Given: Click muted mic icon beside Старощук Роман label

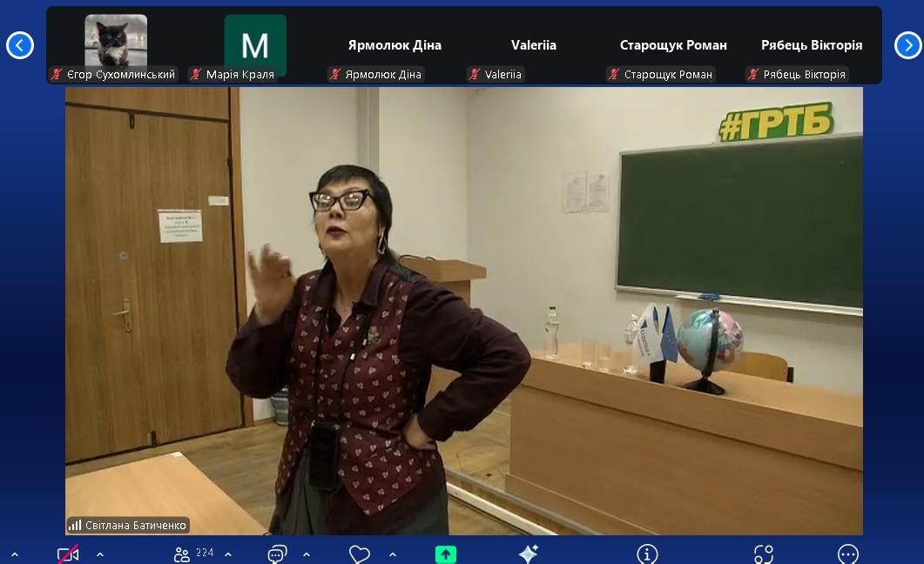Looking at the screenshot, I should coord(613,74).
